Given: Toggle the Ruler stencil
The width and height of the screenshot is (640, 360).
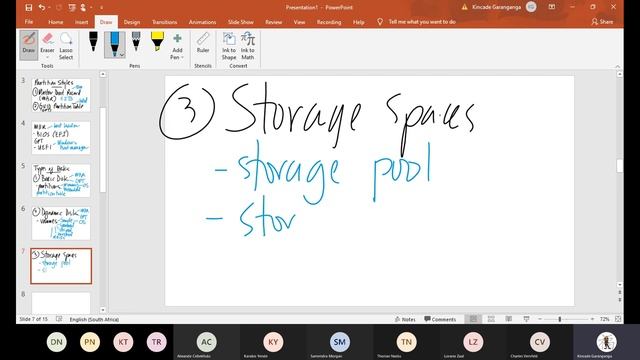Looking at the screenshot, I should 203,42.
